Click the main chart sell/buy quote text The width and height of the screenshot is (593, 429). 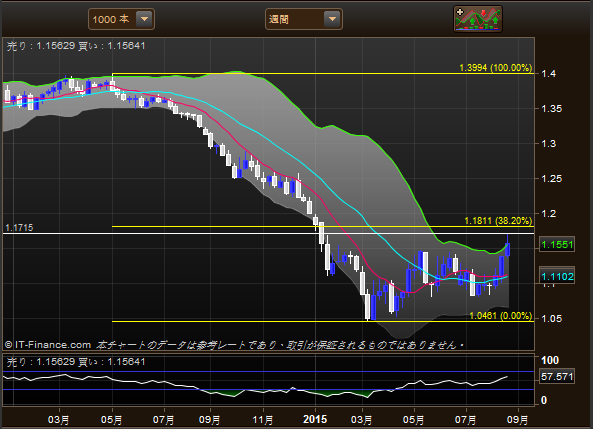[x=76, y=46]
